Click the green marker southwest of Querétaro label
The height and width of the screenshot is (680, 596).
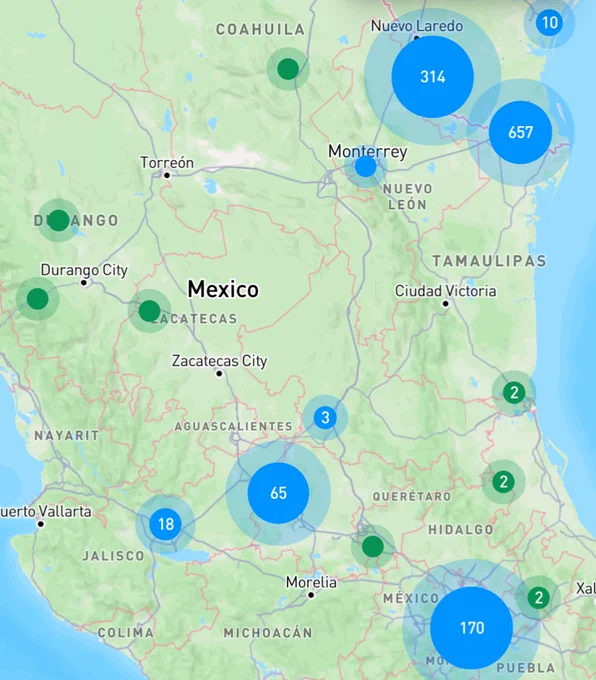click(x=373, y=546)
